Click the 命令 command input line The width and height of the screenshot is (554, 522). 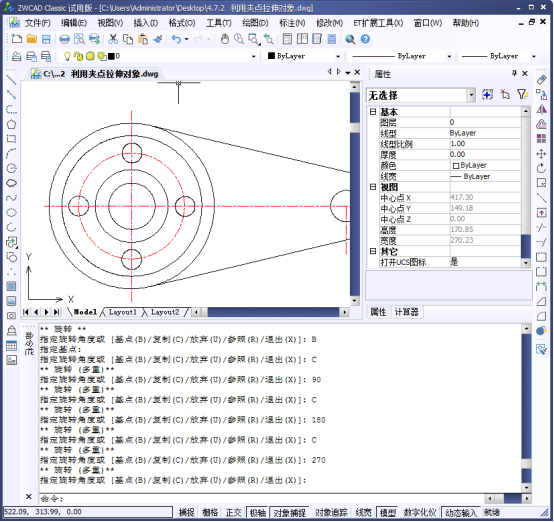click(261, 499)
